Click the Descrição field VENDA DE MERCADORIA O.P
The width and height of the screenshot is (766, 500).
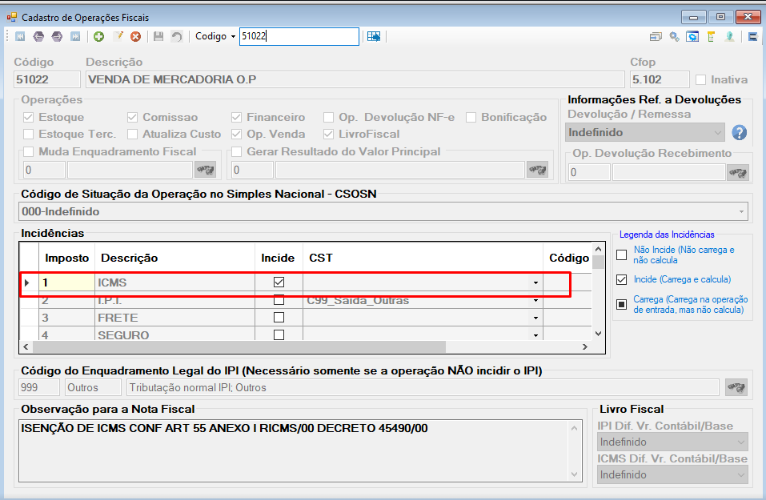(355, 80)
